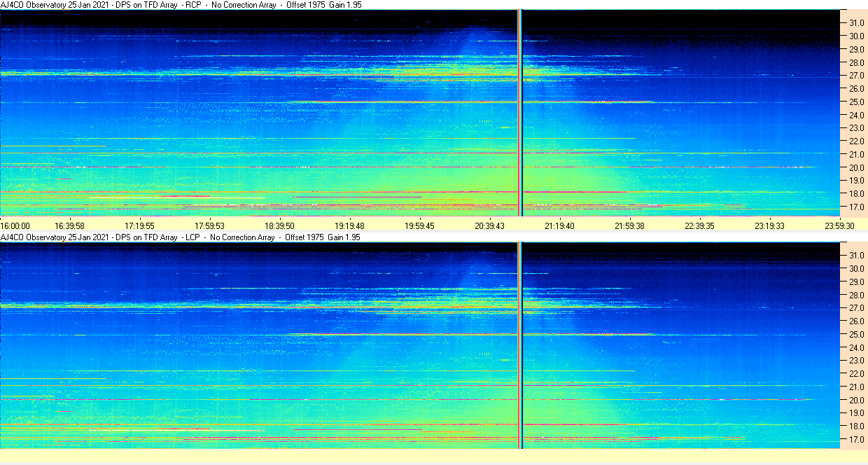The width and height of the screenshot is (868, 465).
Task: Click the 22:39:35 time label
Action: point(699,225)
